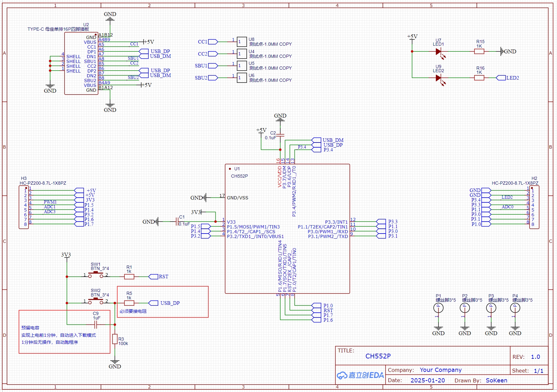Select the "SoKeen" drawn-by field

coord(496,380)
